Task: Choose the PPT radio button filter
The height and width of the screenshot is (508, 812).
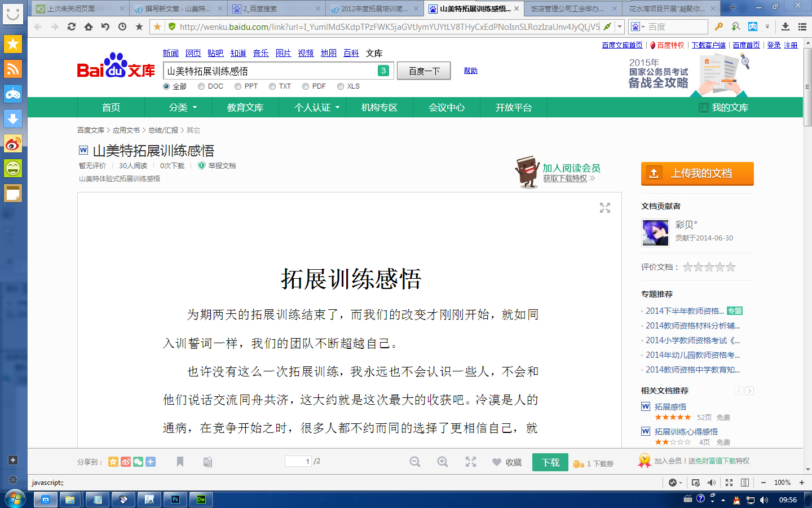Action: point(238,86)
